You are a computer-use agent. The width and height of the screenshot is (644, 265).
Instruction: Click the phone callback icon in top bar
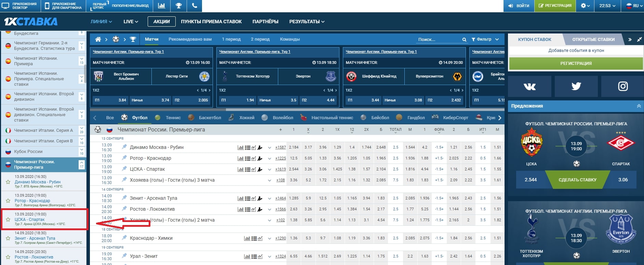[194, 6]
